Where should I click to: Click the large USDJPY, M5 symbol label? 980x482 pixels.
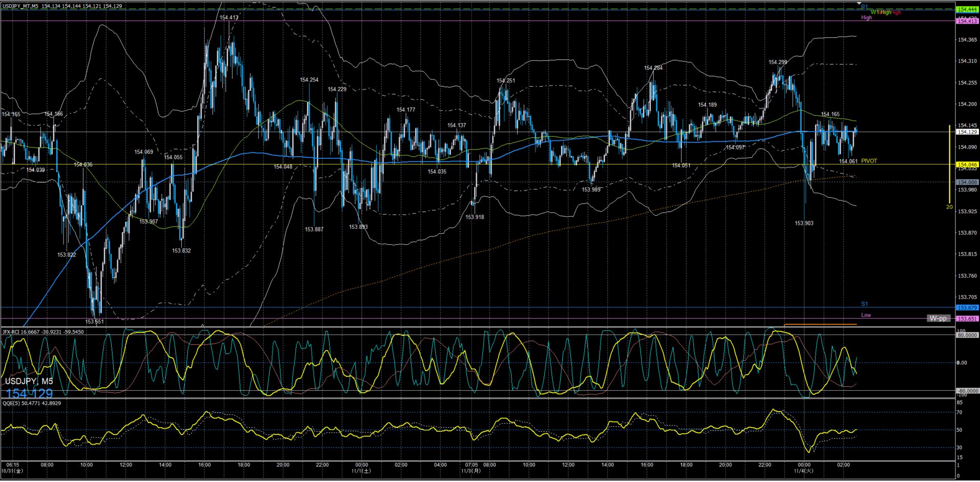coord(29,381)
